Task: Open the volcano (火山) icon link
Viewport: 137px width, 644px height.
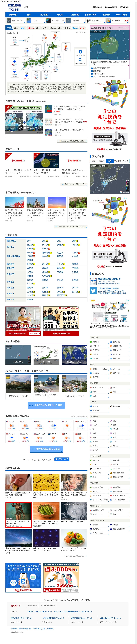Action: [x=111, y=392]
